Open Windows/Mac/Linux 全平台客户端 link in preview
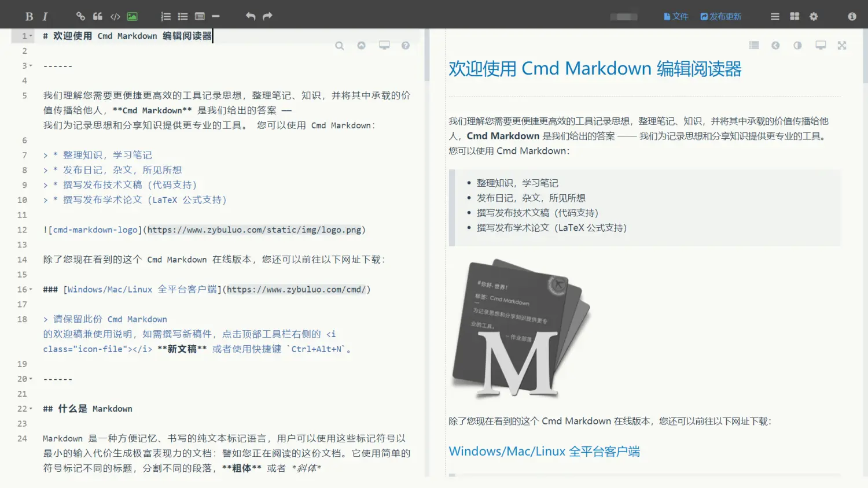This screenshot has height=488, width=868. coord(545,451)
